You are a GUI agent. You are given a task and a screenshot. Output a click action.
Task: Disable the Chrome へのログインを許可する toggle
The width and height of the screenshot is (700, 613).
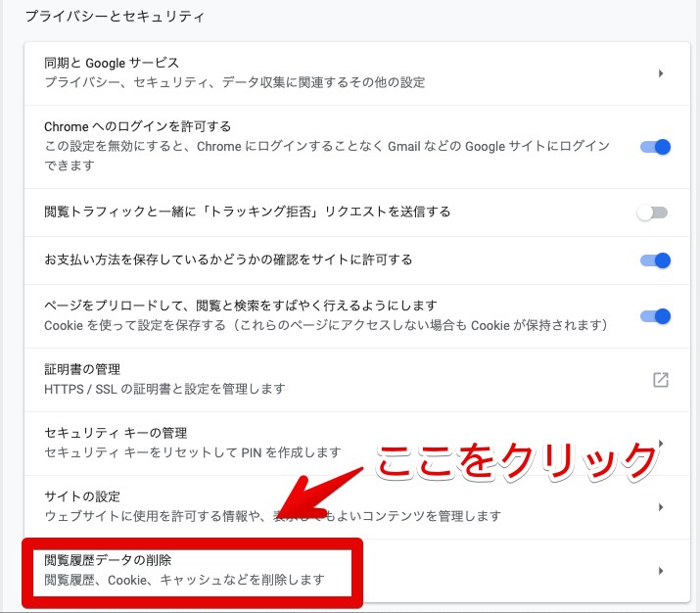[654, 147]
